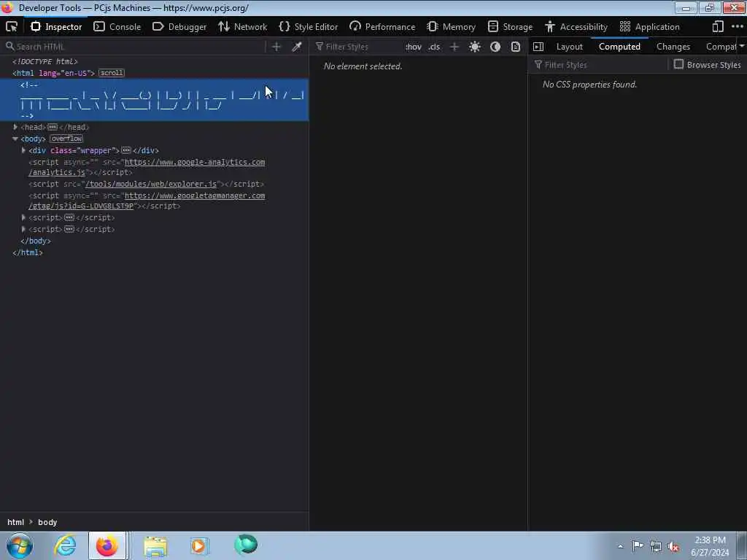
Task: Open the Storage tab
Action: pos(510,27)
